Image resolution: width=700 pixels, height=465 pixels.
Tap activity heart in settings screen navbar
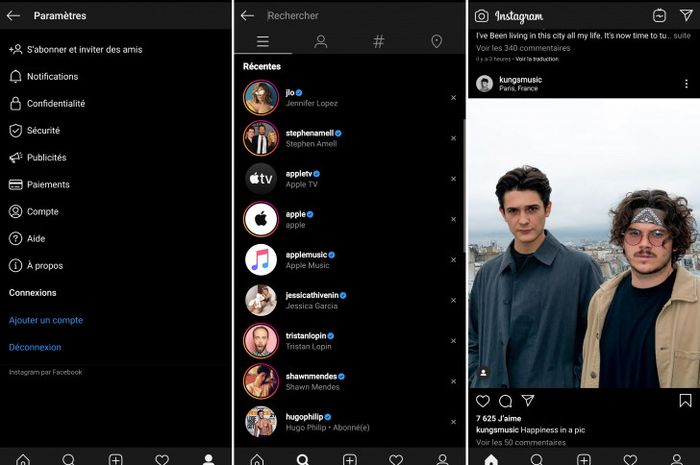162,459
